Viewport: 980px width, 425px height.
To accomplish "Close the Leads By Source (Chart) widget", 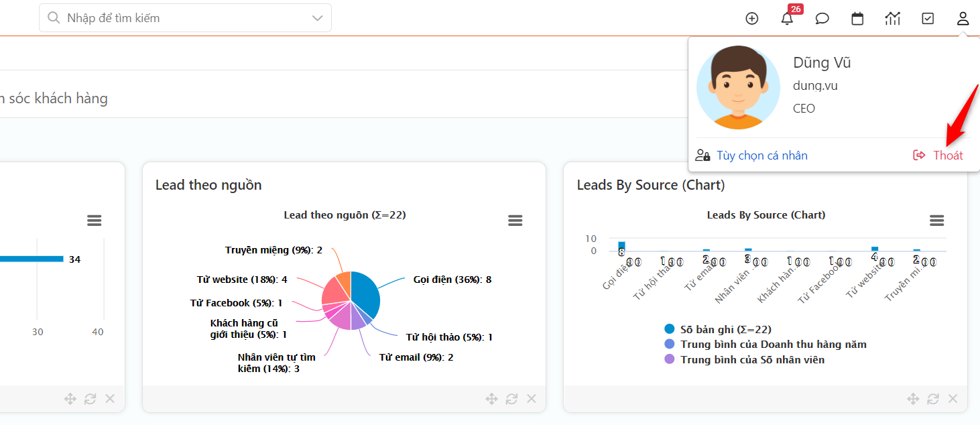I will point(953,399).
